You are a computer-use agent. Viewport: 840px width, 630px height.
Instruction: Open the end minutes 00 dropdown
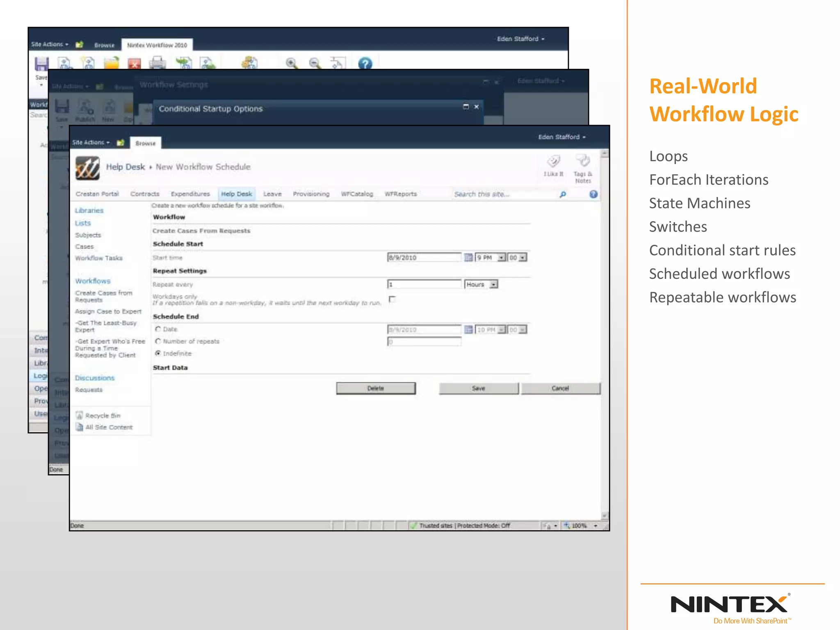click(517, 329)
